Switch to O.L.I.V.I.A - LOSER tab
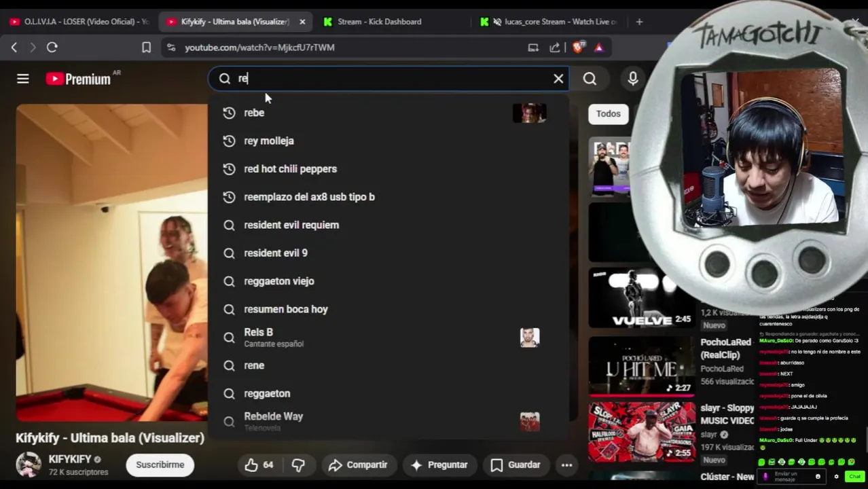The height and width of the screenshot is (489, 868). coord(79,22)
